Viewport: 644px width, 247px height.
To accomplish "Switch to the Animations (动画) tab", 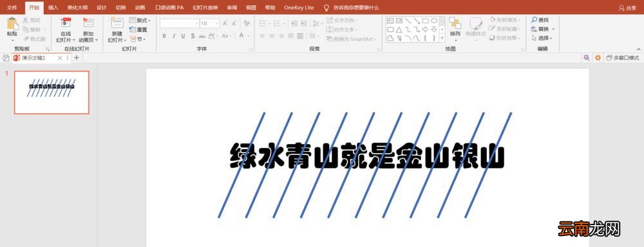I will pyautogui.click(x=140, y=8).
